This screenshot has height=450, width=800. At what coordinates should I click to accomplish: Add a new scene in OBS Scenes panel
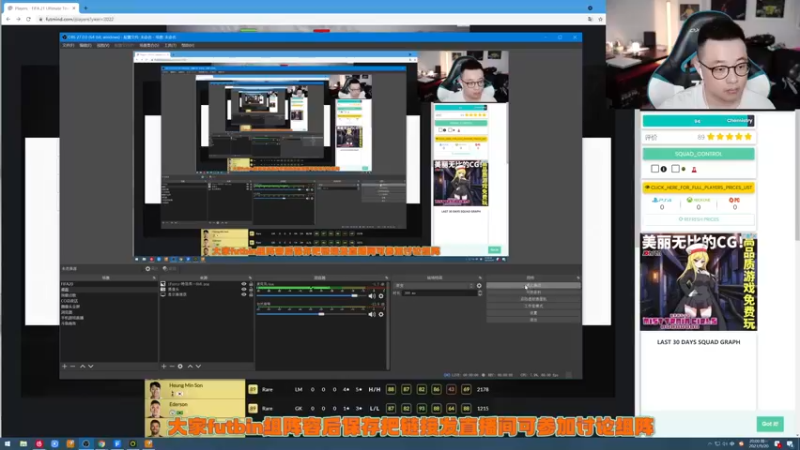coord(64,366)
